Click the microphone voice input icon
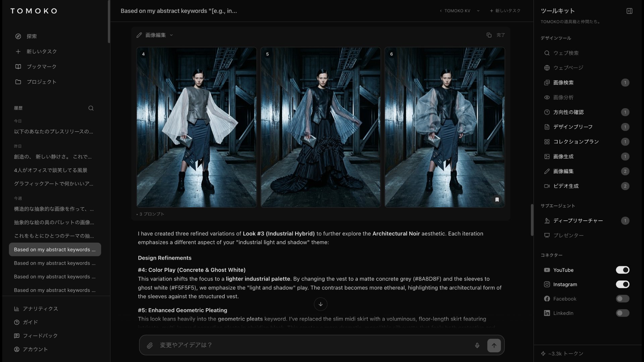Image resolution: width=644 pixels, height=362 pixels. click(x=477, y=345)
